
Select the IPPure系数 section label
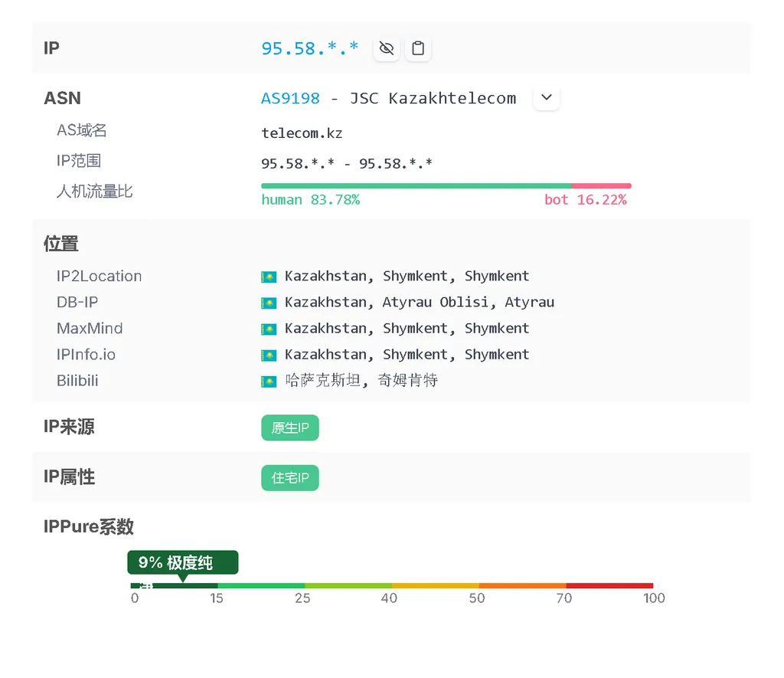pyautogui.click(x=88, y=526)
